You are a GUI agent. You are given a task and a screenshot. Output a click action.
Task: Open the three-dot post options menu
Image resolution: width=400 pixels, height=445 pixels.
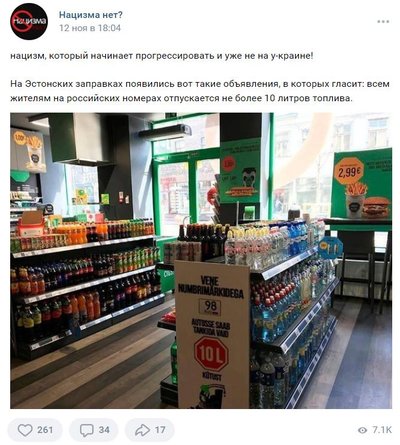(x=383, y=22)
